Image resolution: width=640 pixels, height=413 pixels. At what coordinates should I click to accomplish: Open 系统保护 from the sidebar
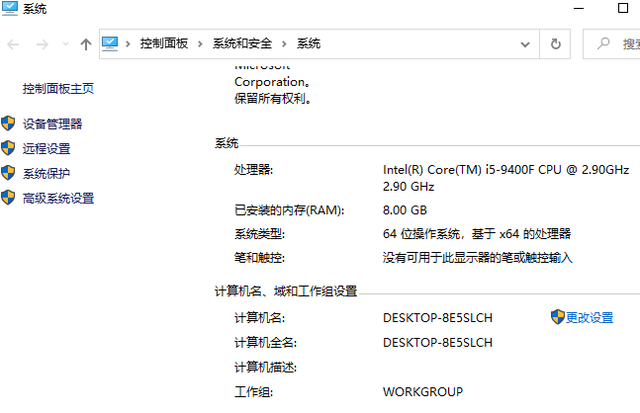(46, 174)
